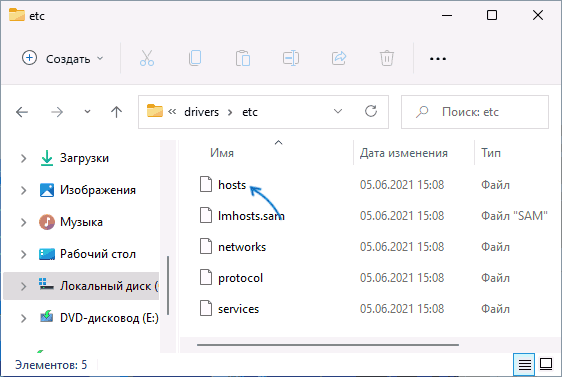Click the Copy icon in toolbar
The image size is (562, 377).
(195, 58)
